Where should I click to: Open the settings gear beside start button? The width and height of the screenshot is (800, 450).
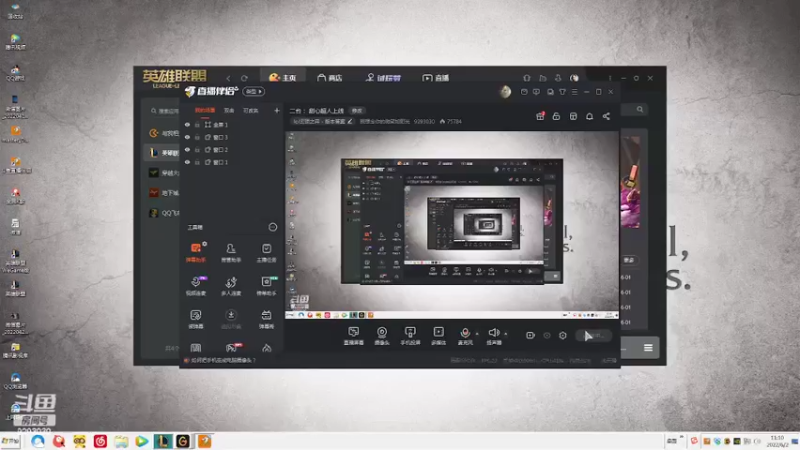562,335
